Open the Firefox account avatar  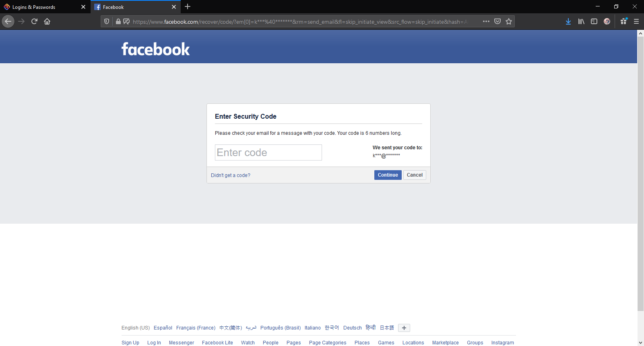[x=607, y=21]
